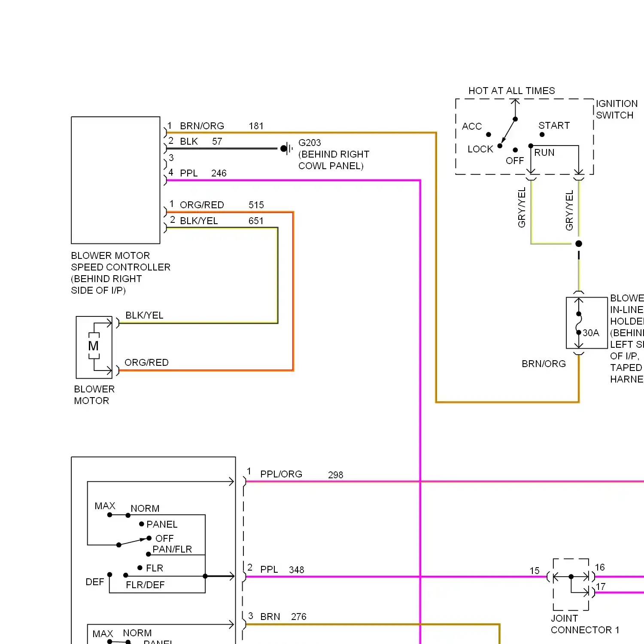The height and width of the screenshot is (644, 644).
Task: Select circuit number 246
Action: point(219,173)
